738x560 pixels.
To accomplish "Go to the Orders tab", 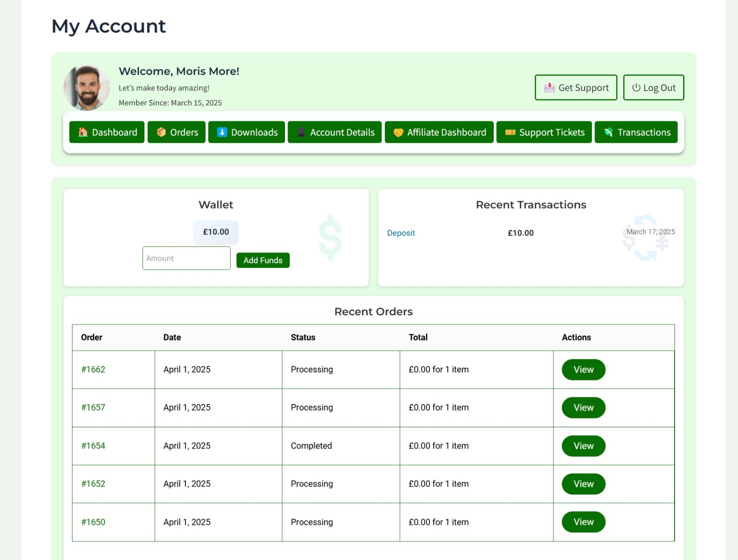I will coord(177,132).
